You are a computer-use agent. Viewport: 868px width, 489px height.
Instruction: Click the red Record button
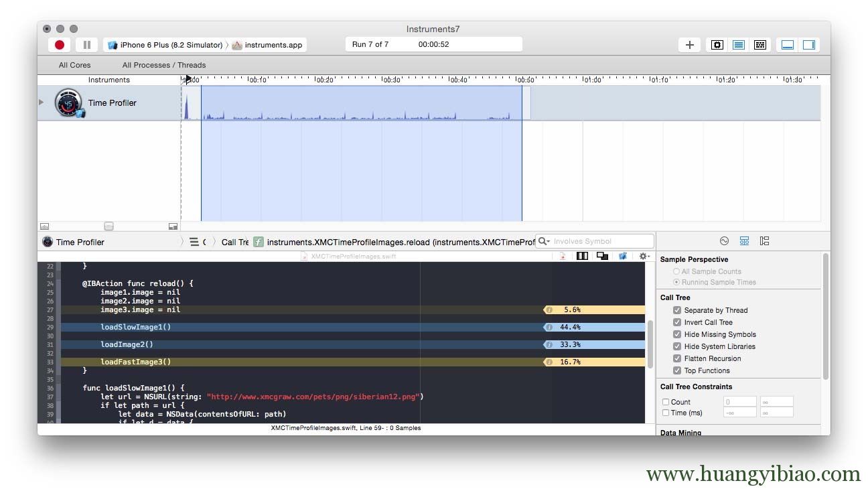pos(58,44)
